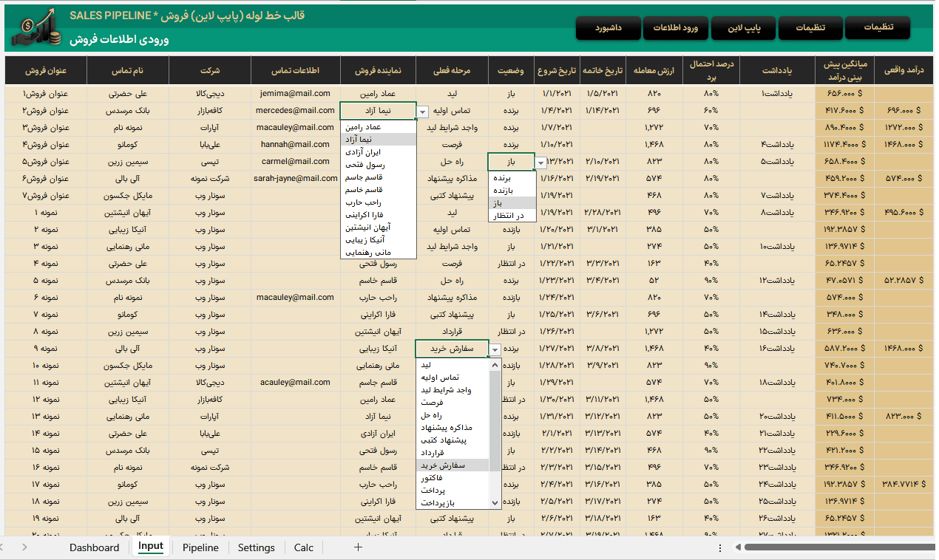Switch to the Input sheet tab
Viewport: 939px width, 560px height.
point(150,547)
